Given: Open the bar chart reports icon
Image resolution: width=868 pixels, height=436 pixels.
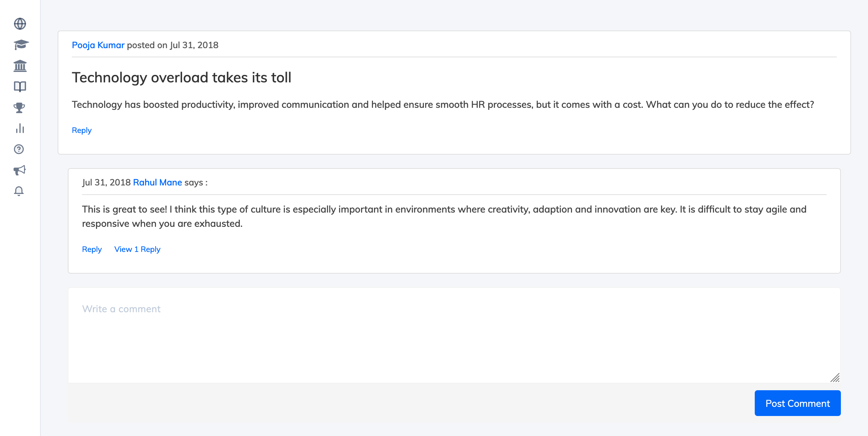Looking at the screenshot, I should tap(20, 128).
